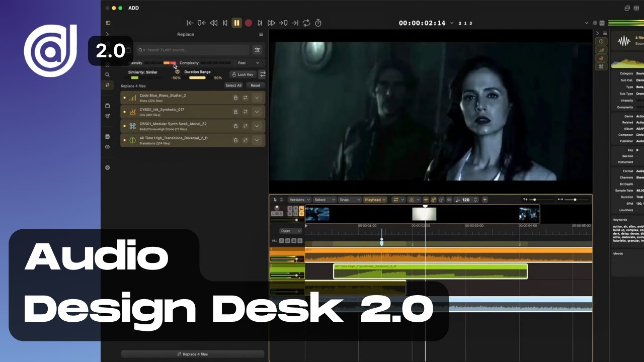Toggle the sidebar layout icon under the window title
Viewport: 644px width, 362px height.
[107, 23]
